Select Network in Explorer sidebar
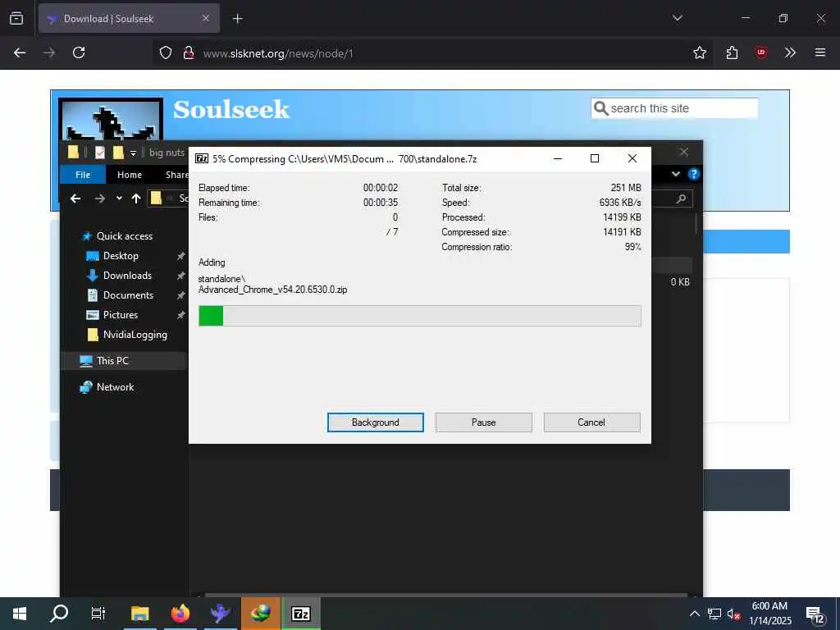This screenshot has height=630, width=840. pyautogui.click(x=115, y=387)
